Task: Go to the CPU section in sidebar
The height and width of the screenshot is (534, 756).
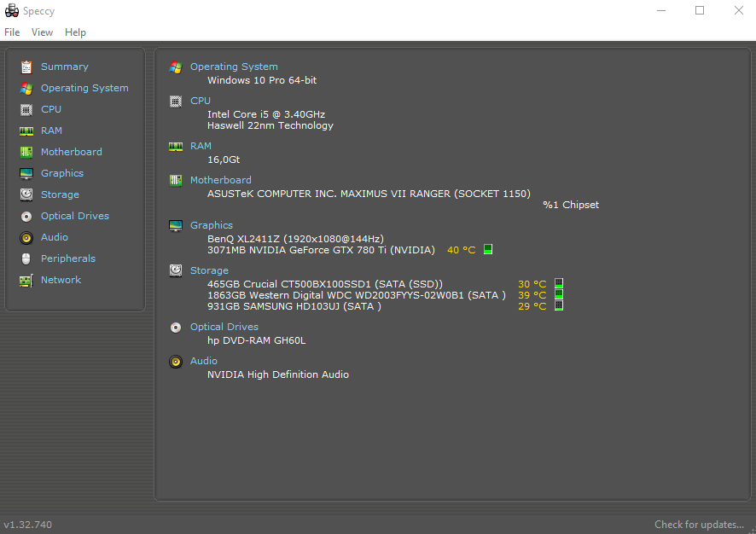Action: pyautogui.click(x=51, y=109)
